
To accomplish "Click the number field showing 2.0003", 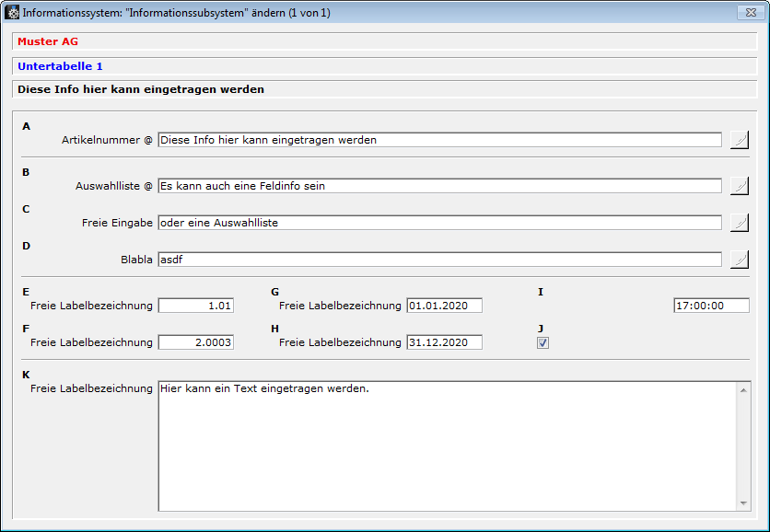I will (x=195, y=342).
